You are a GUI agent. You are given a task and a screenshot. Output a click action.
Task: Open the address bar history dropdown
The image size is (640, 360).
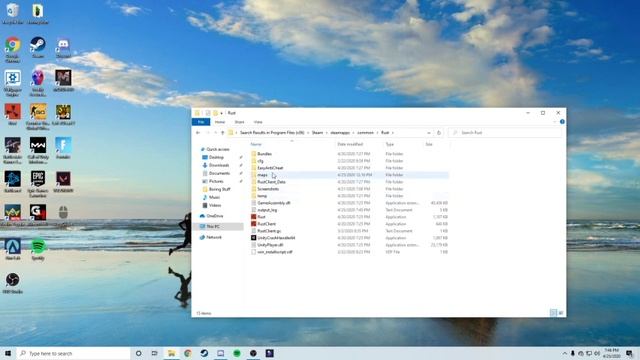[429, 133]
